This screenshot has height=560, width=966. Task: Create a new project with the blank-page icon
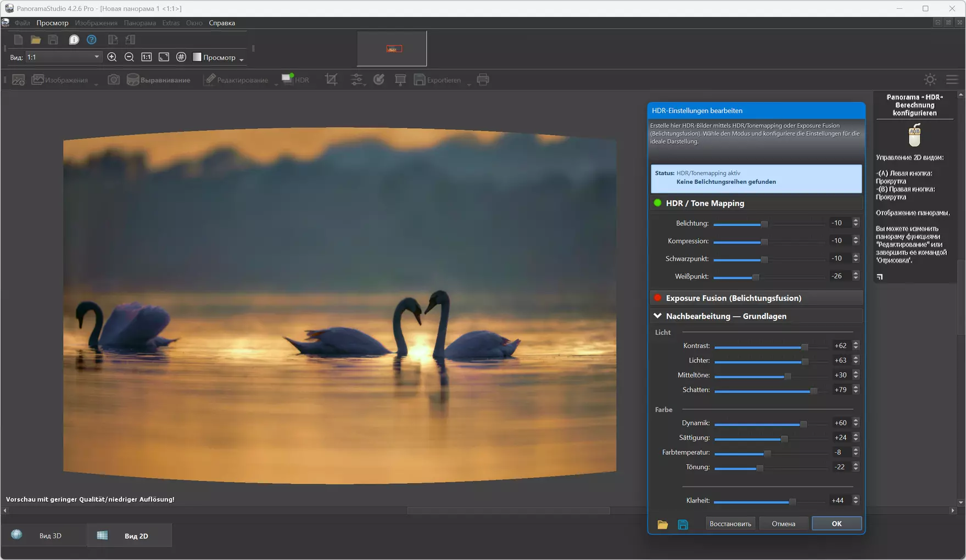tap(18, 40)
